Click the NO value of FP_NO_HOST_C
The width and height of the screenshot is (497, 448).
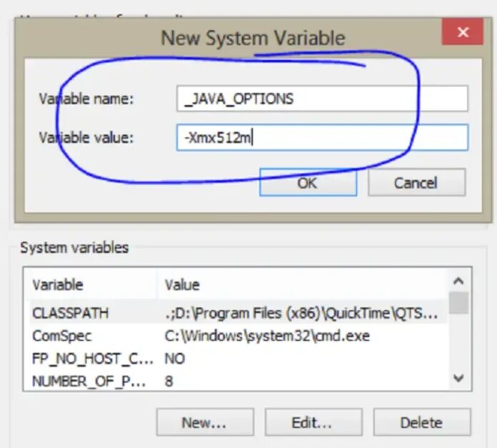point(175,359)
